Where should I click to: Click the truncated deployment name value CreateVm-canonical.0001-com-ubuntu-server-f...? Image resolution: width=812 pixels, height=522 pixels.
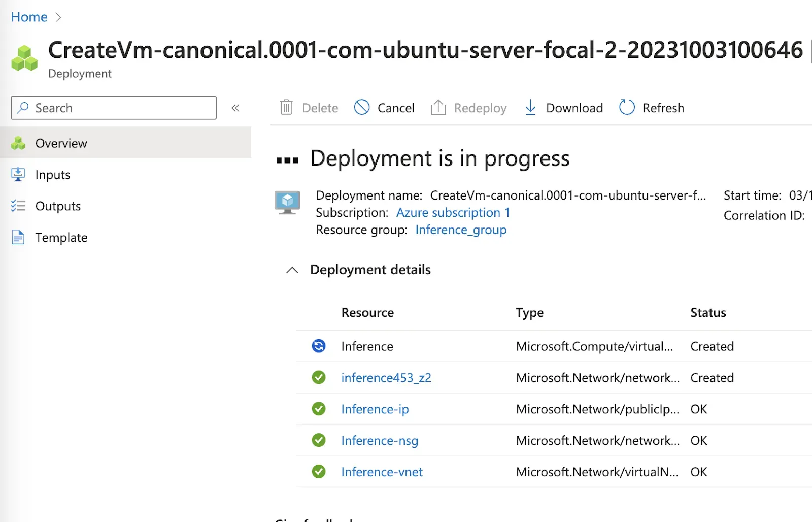click(568, 195)
